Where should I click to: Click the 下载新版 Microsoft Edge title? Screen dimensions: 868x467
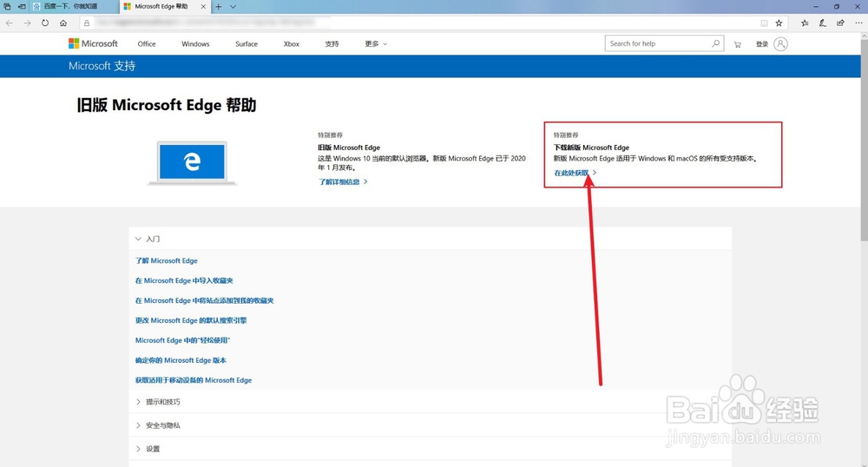click(x=591, y=148)
